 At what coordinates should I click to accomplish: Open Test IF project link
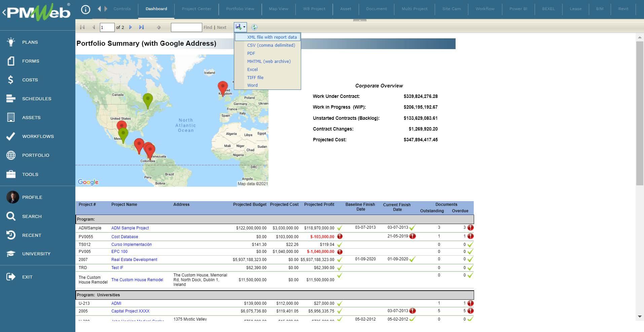[117, 268]
